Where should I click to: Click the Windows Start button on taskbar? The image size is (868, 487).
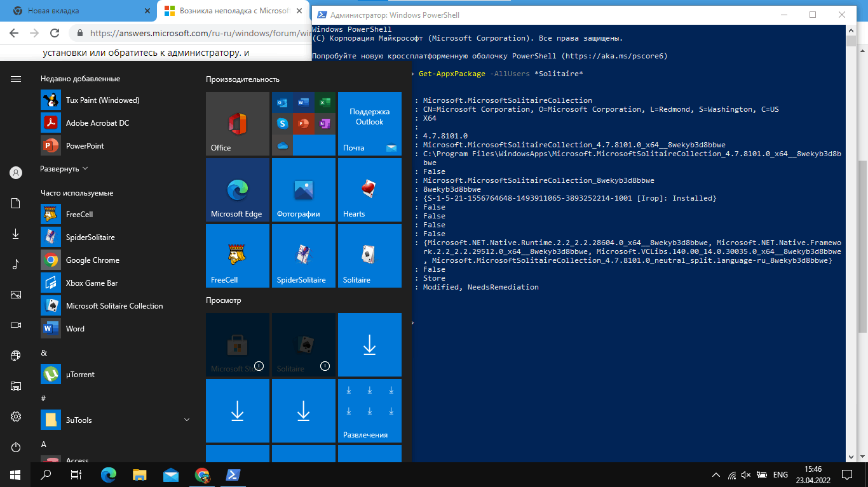coord(15,475)
